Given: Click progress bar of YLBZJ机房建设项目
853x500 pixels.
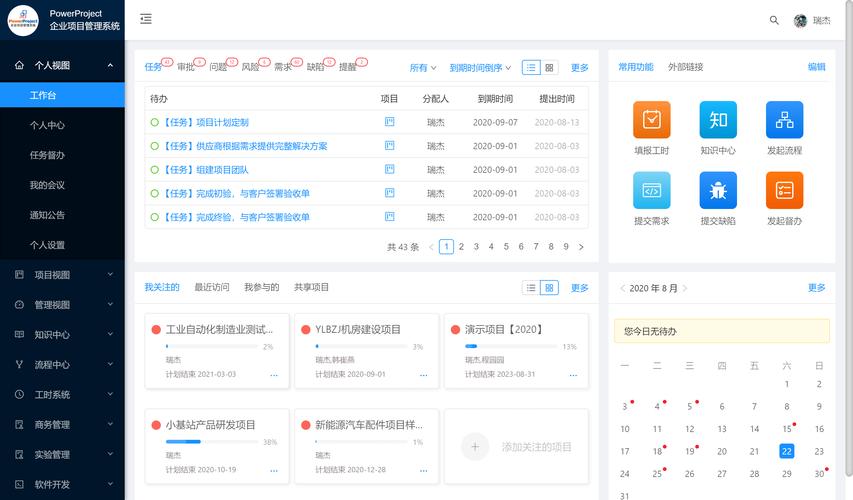Looking at the screenshot, I should (361, 347).
